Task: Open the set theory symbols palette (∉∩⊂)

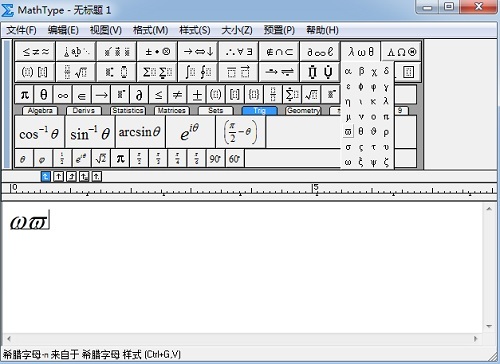Action: [279, 52]
